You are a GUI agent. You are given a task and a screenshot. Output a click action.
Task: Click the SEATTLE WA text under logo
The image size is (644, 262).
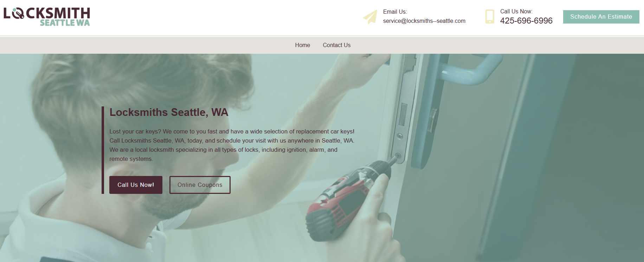click(x=65, y=23)
